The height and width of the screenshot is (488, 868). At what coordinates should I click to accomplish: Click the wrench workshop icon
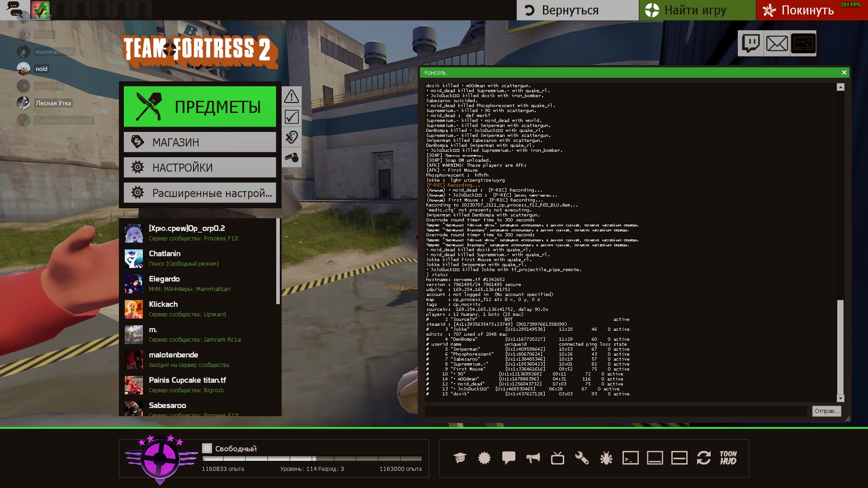(582, 458)
